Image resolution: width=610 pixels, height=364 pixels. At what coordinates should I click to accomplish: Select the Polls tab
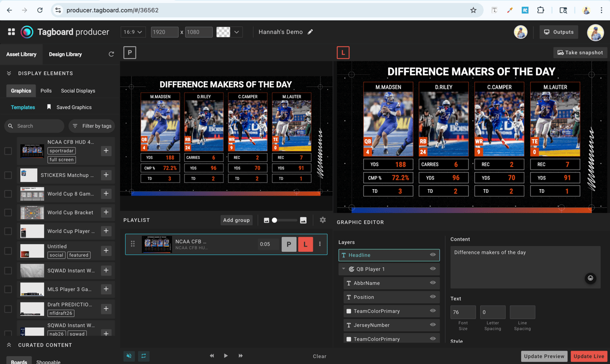click(x=46, y=90)
